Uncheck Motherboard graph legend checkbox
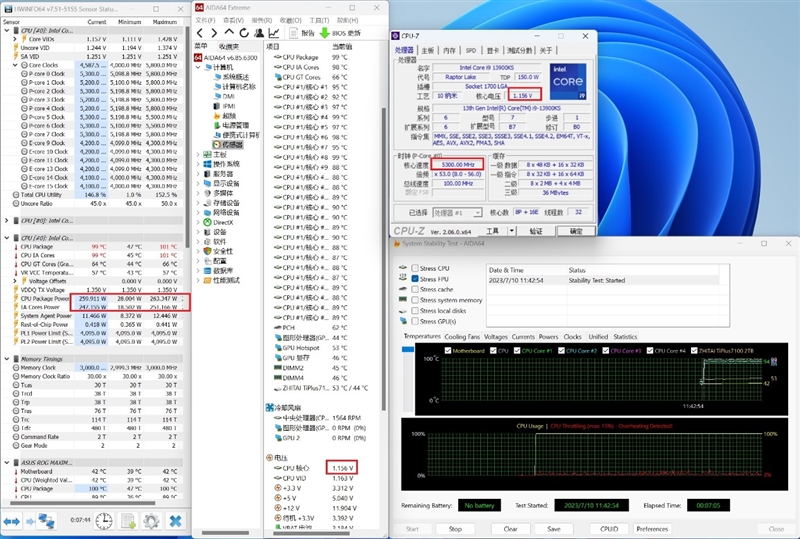The height and width of the screenshot is (539, 800). click(448, 351)
